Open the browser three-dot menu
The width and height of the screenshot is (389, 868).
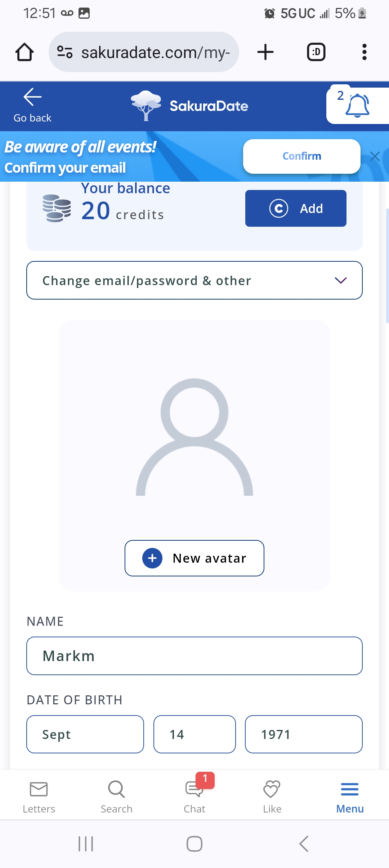point(364,52)
